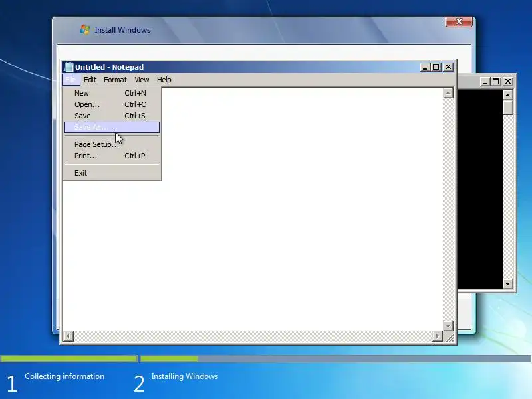532x399 pixels.
Task: Minimize the black console window
Action: pos(485,81)
